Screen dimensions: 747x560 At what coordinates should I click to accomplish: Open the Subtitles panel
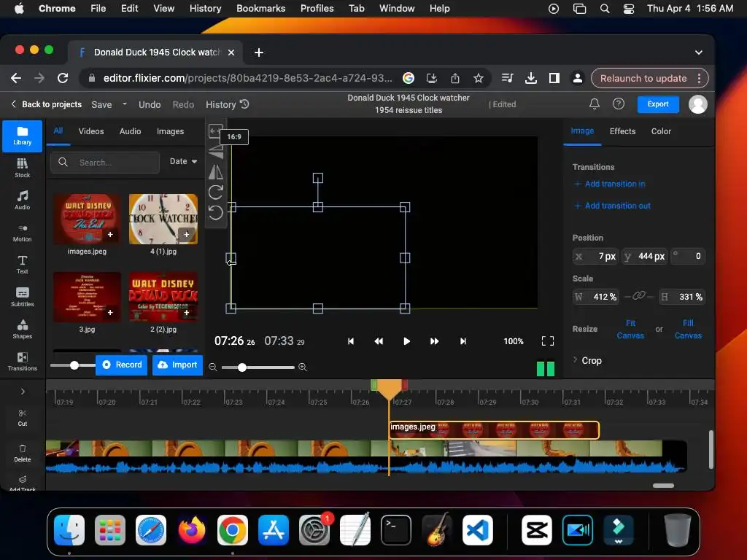coord(22,297)
